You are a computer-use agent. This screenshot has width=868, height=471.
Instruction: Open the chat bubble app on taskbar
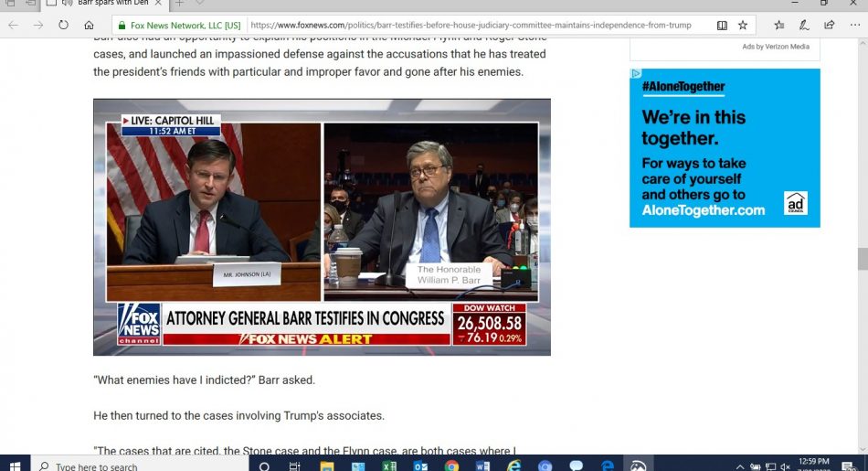tap(577, 466)
